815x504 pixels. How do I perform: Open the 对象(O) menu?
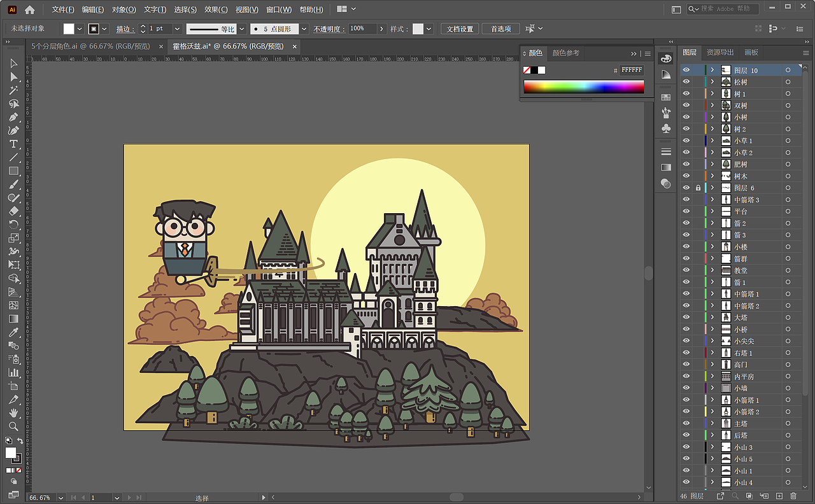click(x=124, y=10)
